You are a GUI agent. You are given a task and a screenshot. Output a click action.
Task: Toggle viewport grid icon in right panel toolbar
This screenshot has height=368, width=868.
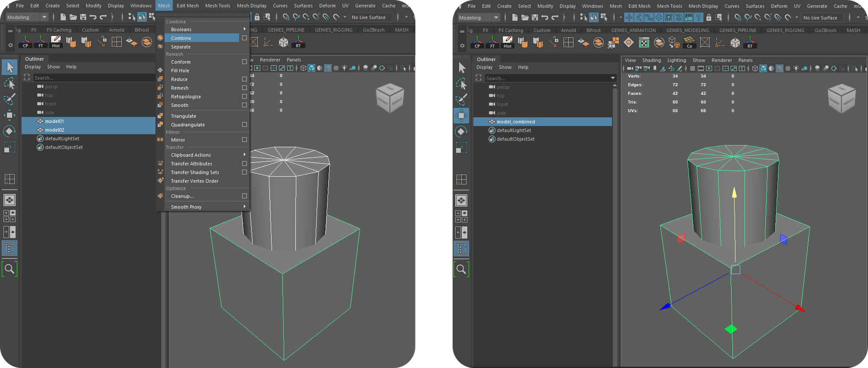[693, 68]
